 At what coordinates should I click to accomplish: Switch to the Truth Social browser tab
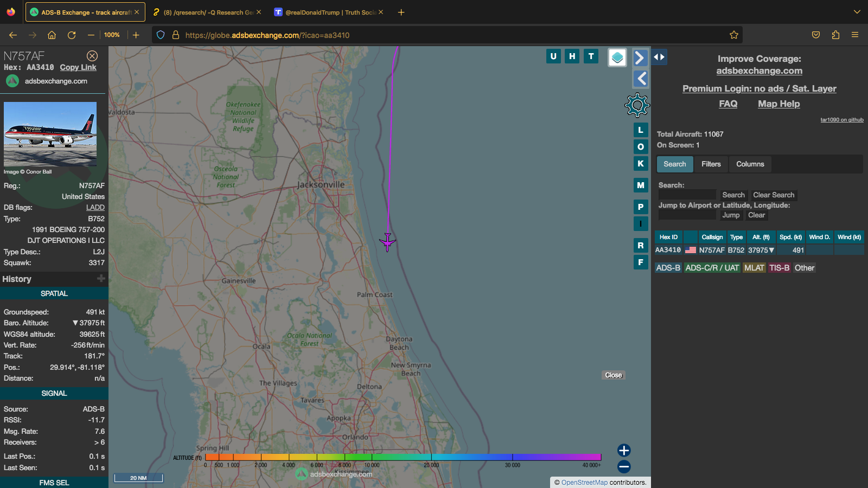329,12
